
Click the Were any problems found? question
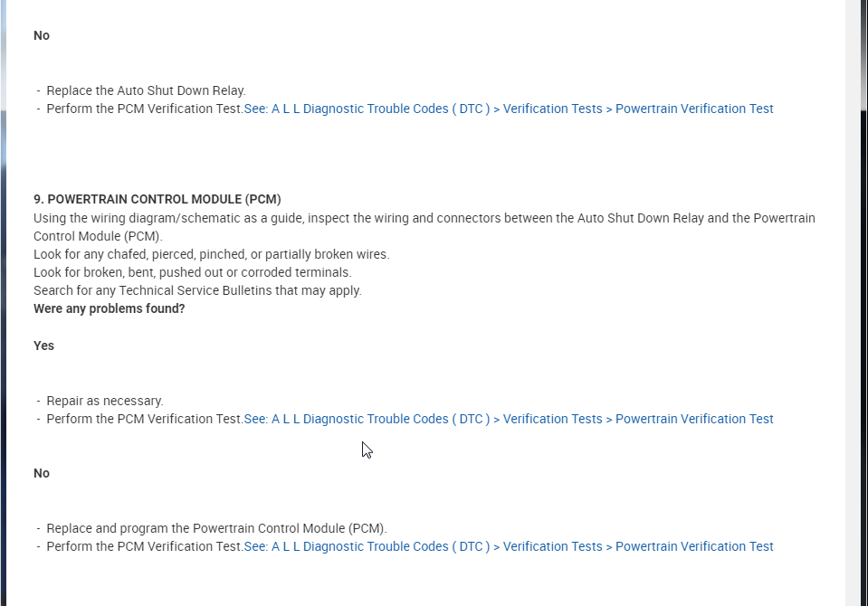[x=109, y=308]
